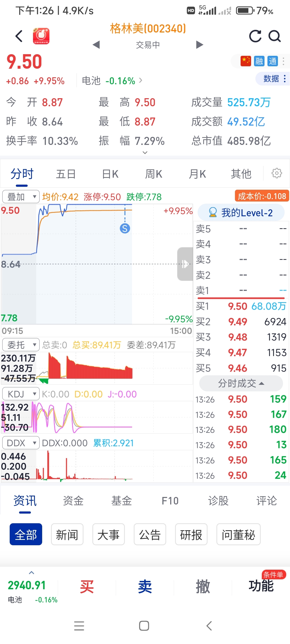
Task: Filter news by 全部
Action: (x=26, y=535)
